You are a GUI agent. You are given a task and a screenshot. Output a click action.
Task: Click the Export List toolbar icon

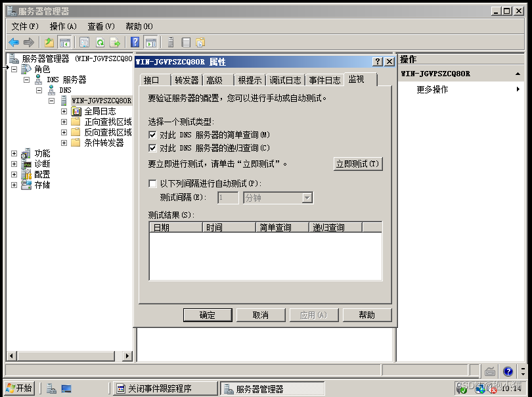click(114, 41)
